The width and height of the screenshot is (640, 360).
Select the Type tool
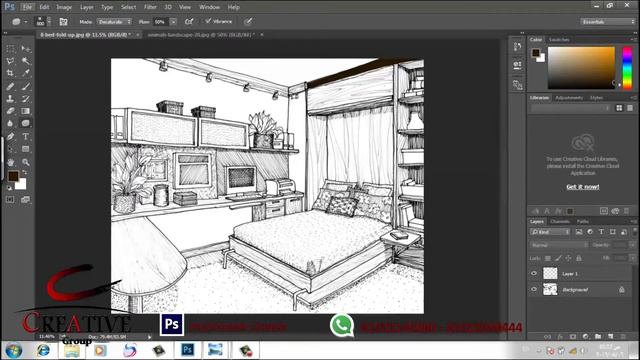tap(26, 137)
